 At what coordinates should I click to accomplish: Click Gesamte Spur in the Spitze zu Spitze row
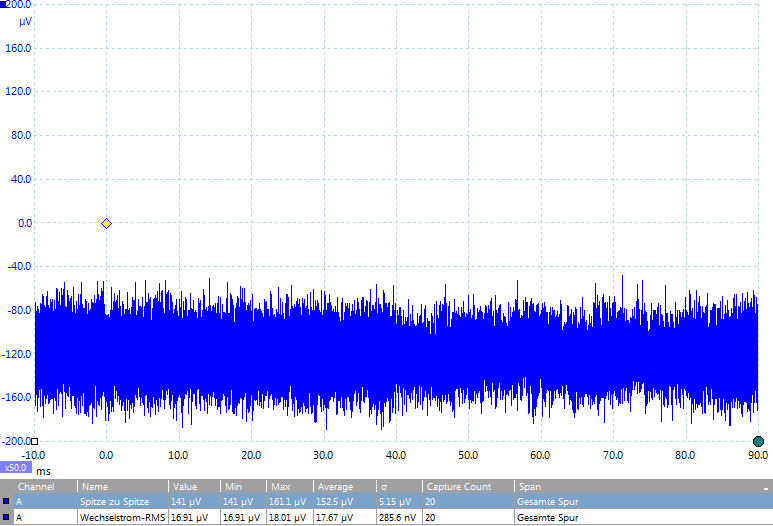(547, 501)
